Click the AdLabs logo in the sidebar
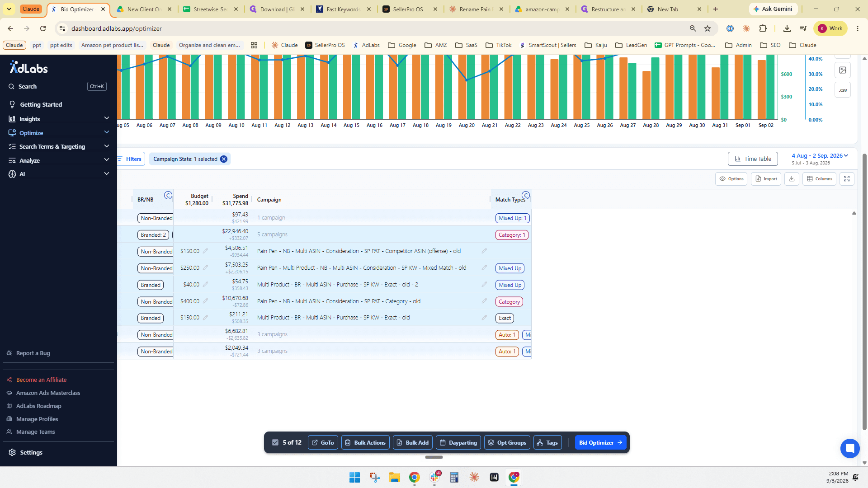The image size is (868, 488). point(29,68)
